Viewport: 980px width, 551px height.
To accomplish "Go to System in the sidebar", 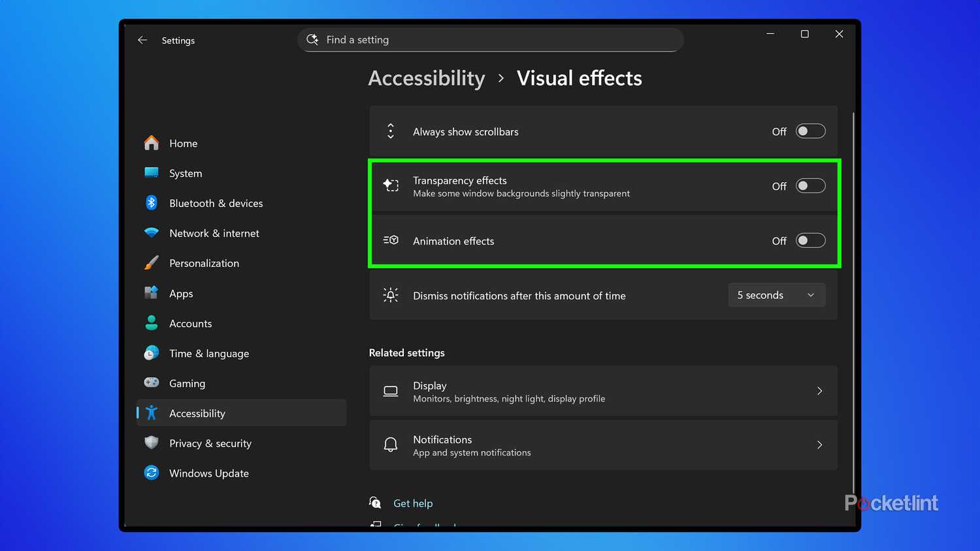I will 186,173.
